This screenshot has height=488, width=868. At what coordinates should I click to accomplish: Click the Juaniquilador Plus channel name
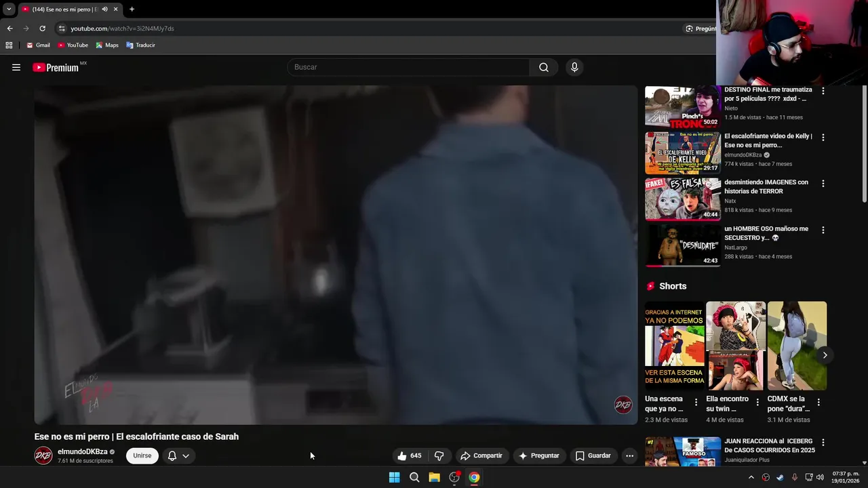click(x=747, y=460)
